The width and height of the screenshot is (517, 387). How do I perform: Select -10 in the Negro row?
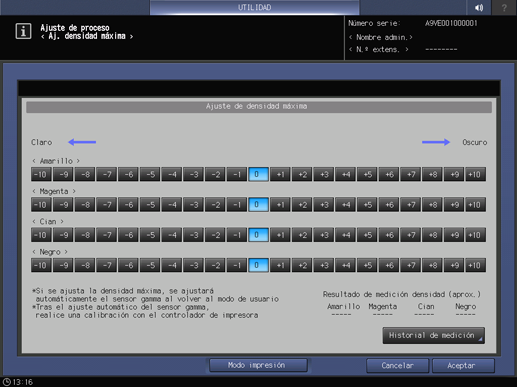point(41,265)
